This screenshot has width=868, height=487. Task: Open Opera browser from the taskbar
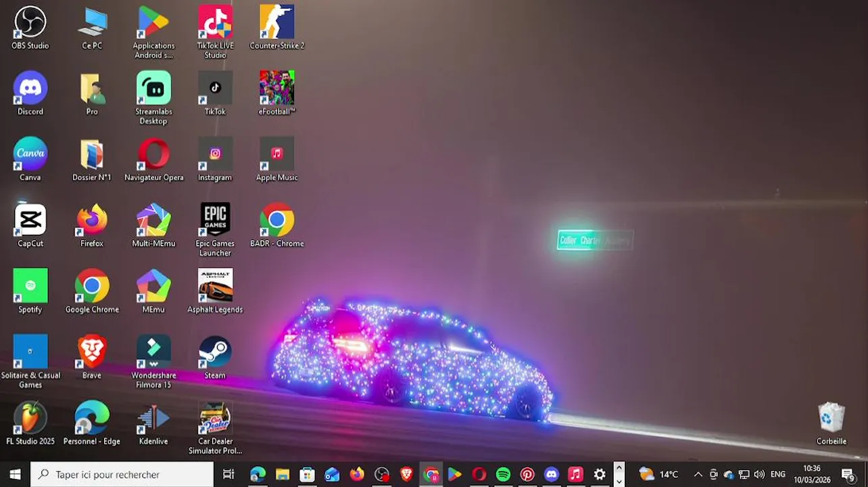479,474
